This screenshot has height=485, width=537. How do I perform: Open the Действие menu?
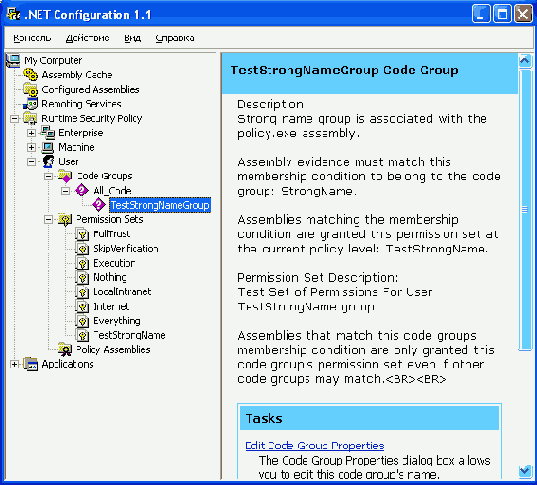88,38
